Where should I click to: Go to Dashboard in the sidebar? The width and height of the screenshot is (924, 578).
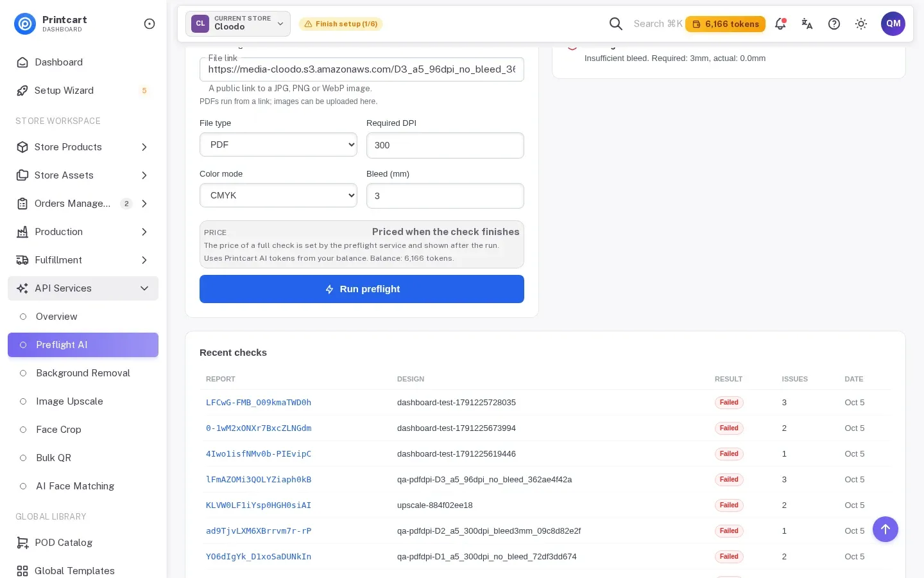click(83, 62)
